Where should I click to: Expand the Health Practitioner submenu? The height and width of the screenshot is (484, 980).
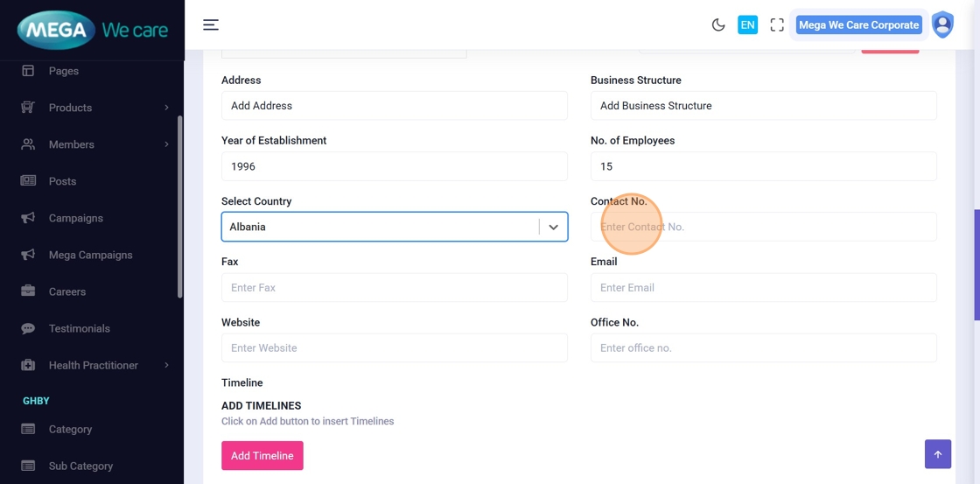point(166,365)
